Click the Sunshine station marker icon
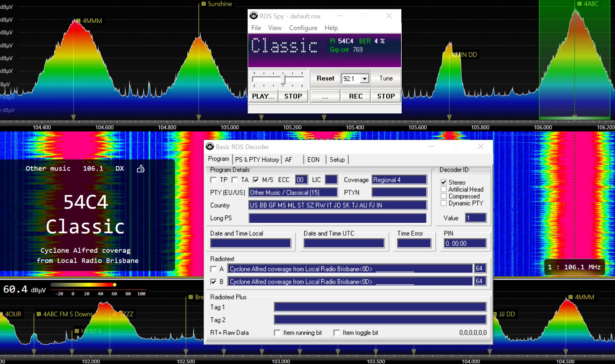 click(x=203, y=4)
